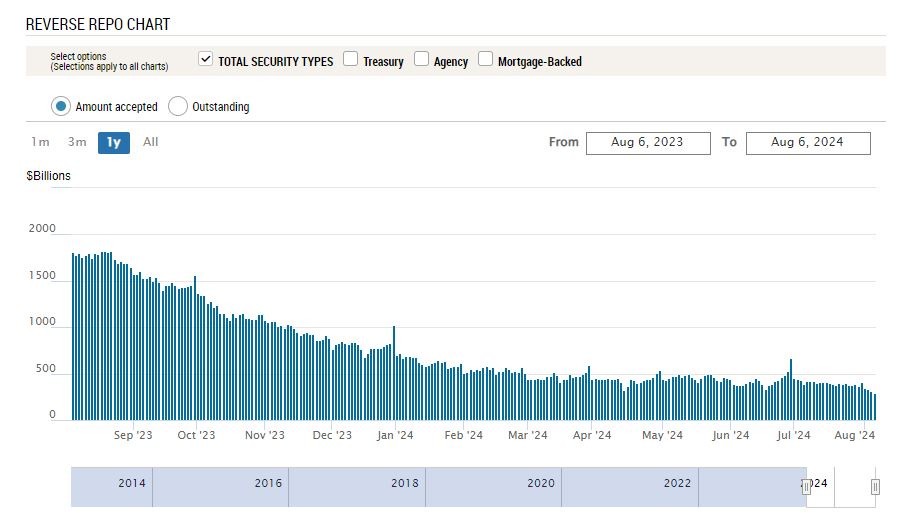Viewport: 917px width, 529px height.
Task: Check the Mortgage-Backed option
Action: (485, 60)
